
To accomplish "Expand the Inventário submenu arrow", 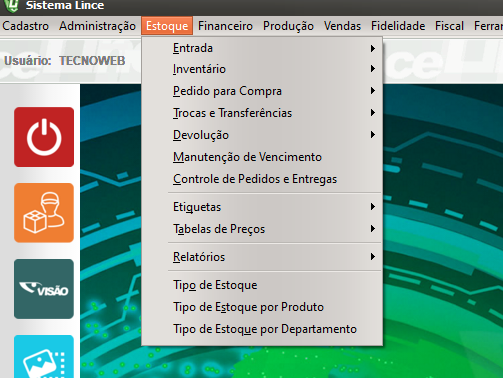I will pyautogui.click(x=373, y=69).
